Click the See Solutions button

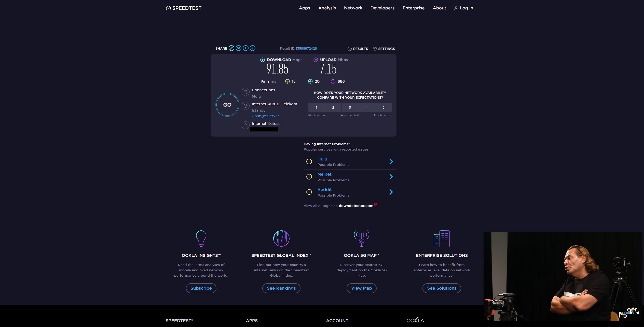click(442, 288)
